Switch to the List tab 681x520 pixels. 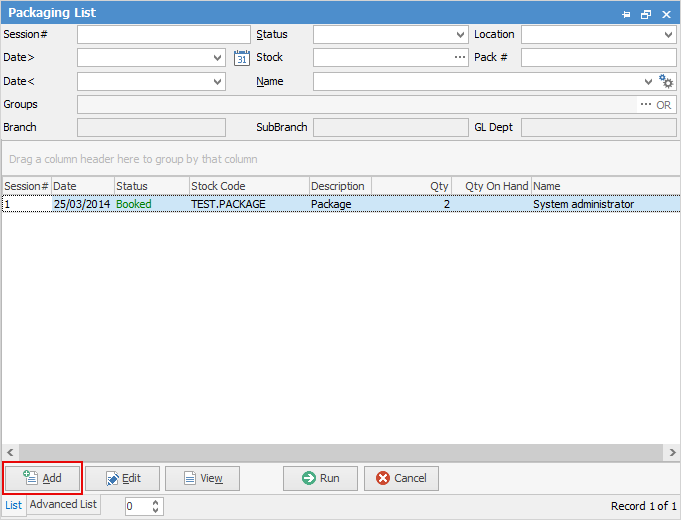[x=13, y=505]
